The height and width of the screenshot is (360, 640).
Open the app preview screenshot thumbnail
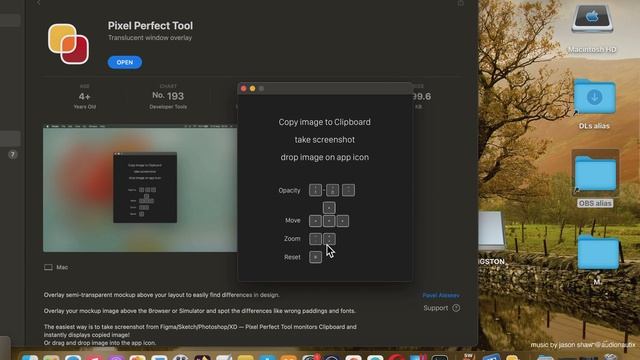[140, 188]
